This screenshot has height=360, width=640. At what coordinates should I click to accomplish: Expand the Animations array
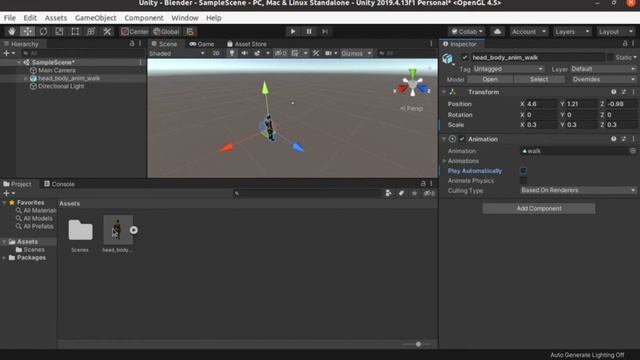[444, 161]
